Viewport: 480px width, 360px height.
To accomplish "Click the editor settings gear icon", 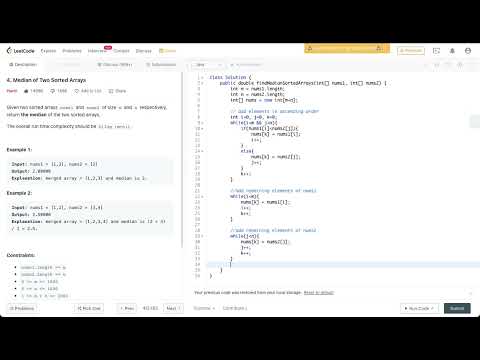I will pos(460,65).
